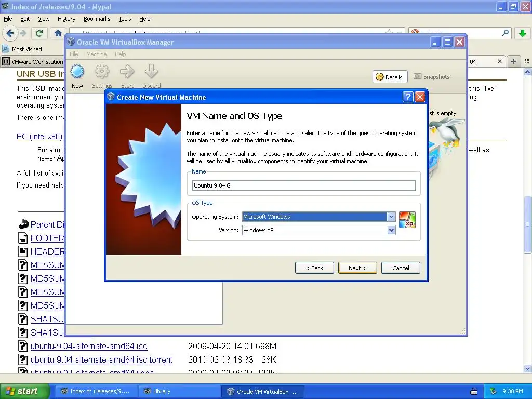
Task: Click the browser vertical scrollbar thumb
Action: tap(528, 224)
